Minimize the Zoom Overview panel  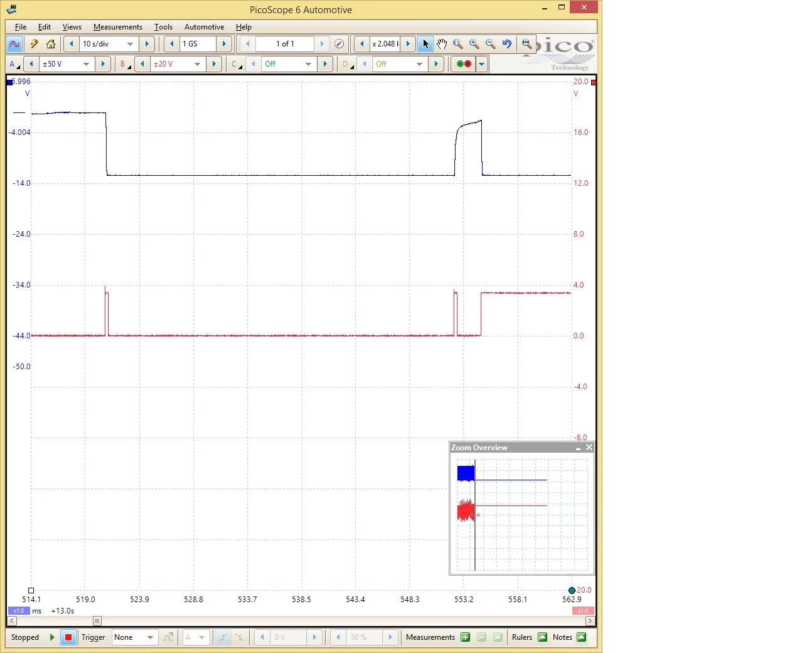(578, 448)
